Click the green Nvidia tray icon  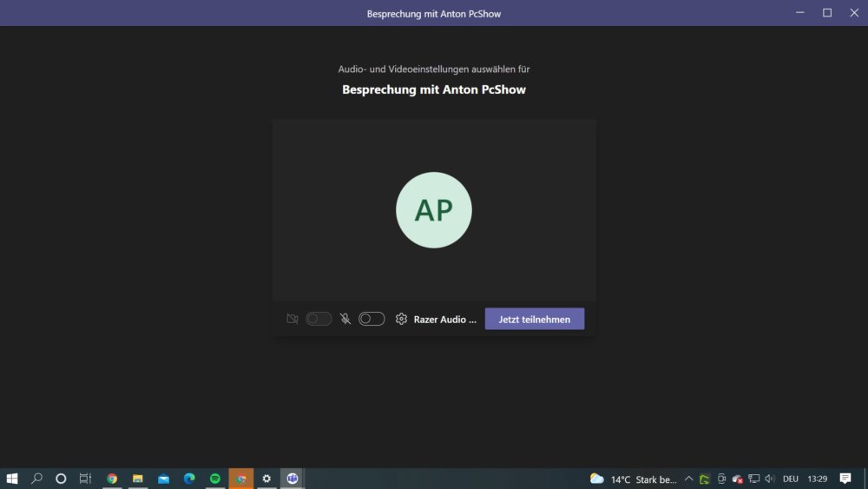[x=704, y=479]
